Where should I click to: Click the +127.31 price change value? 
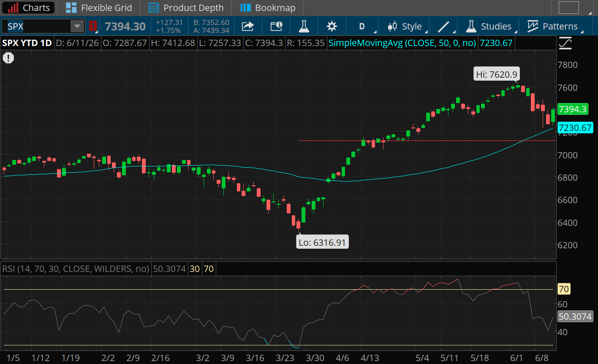pos(169,22)
